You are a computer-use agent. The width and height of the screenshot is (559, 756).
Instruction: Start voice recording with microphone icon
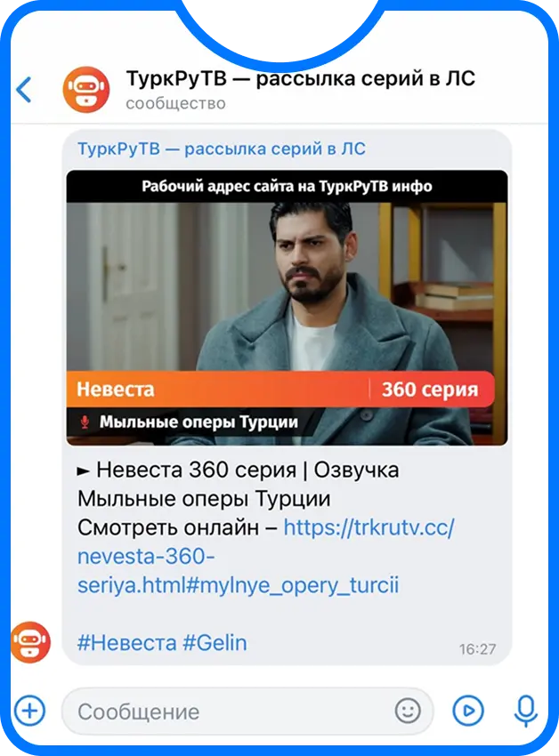coord(526,711)
